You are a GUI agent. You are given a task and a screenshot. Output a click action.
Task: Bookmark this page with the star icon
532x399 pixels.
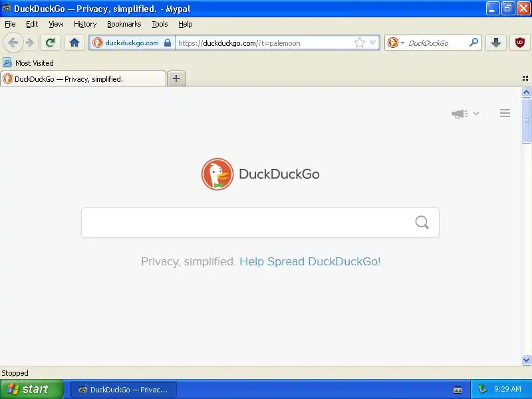pyautogui.click(x=359, y=43)
